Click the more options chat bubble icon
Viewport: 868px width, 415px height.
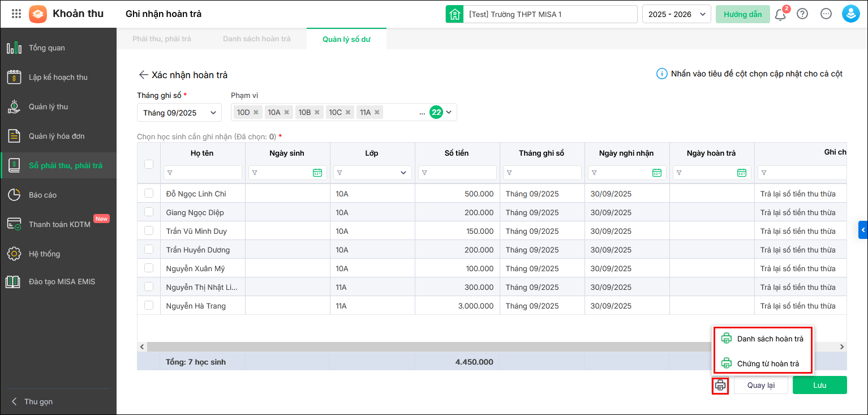(826, 14)
